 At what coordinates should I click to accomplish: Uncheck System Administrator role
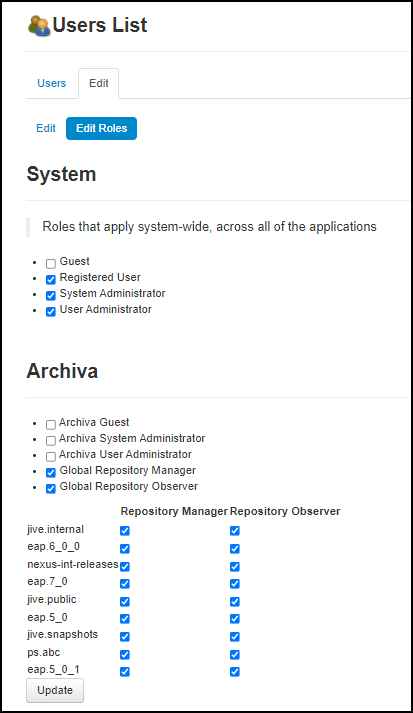click(51, 295)
